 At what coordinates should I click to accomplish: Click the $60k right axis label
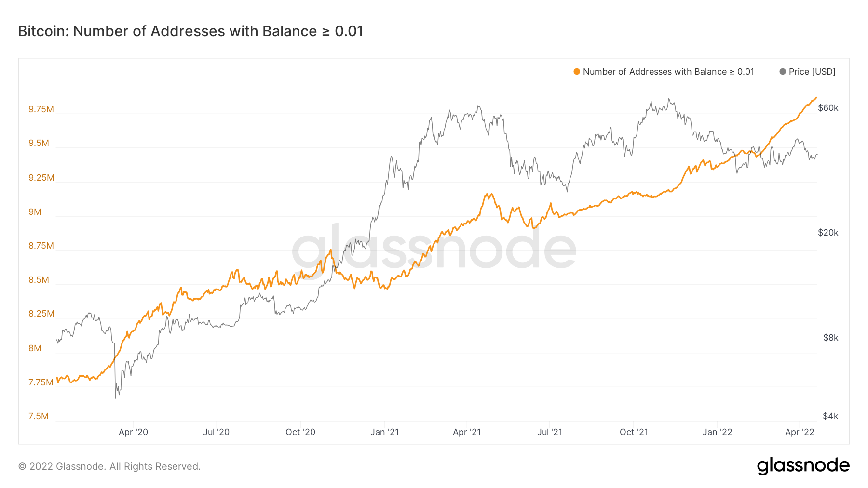coord(828,108)
